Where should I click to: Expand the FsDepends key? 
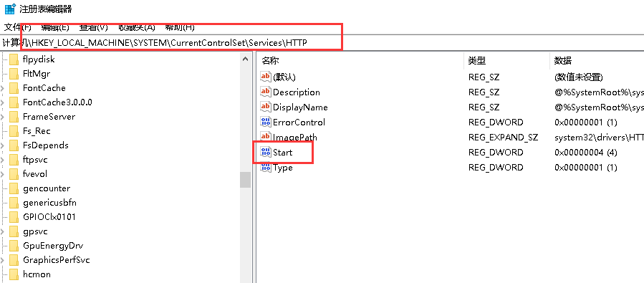(2, 145)
